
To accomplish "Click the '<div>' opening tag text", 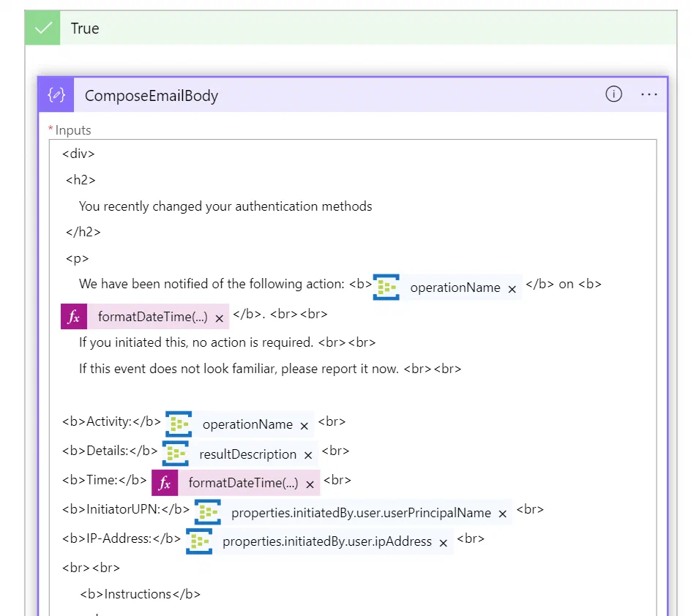I will click(78, 154).
